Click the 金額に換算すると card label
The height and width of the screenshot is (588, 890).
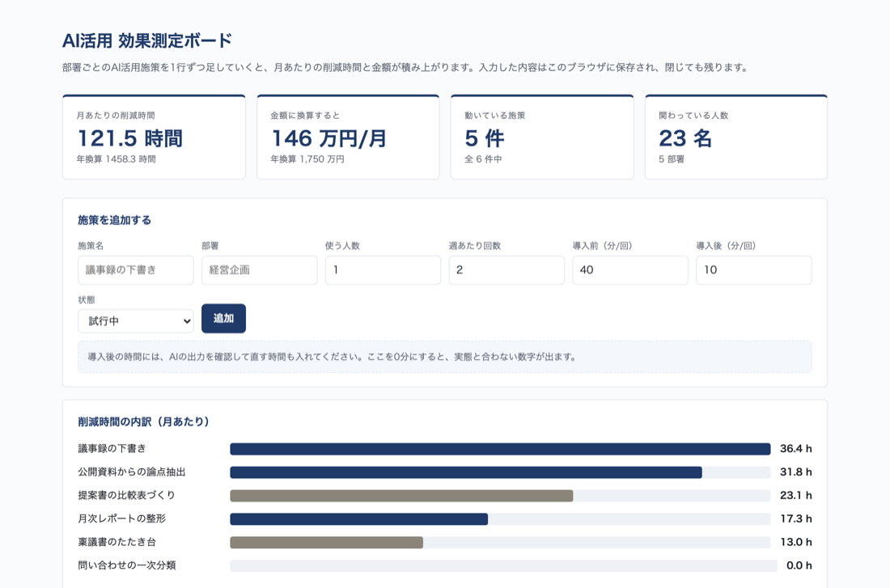coord(305,116)
